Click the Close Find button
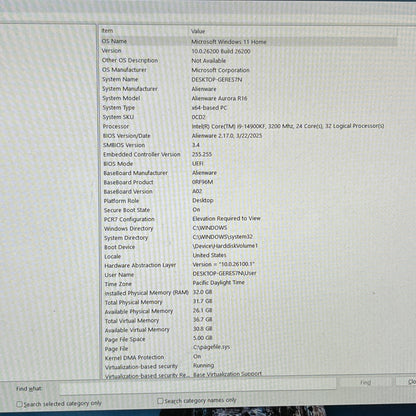This screenshot has height=416, width=416. 407,382
